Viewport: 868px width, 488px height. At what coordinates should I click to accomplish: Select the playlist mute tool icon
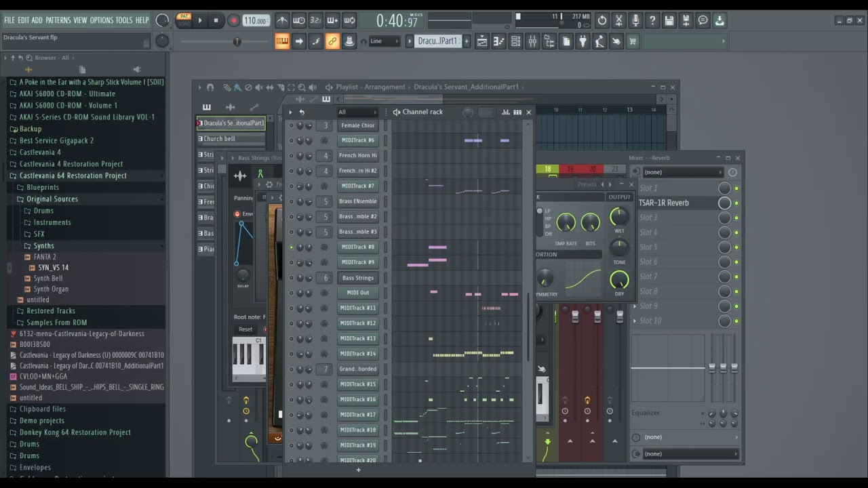point(259,87)
